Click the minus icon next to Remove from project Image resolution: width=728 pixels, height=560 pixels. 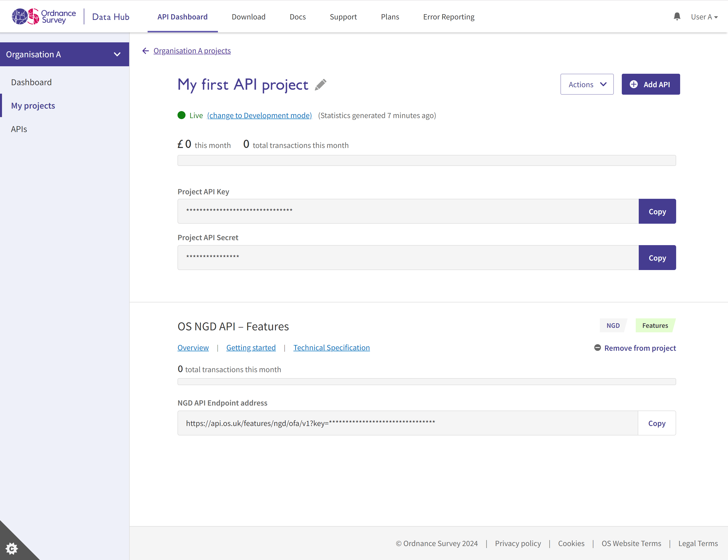pos(597,348)
